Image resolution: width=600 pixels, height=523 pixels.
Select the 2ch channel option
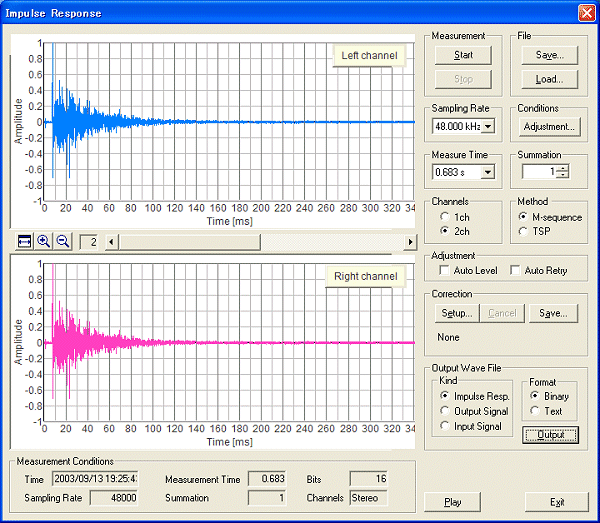click(x=455, y=231)
